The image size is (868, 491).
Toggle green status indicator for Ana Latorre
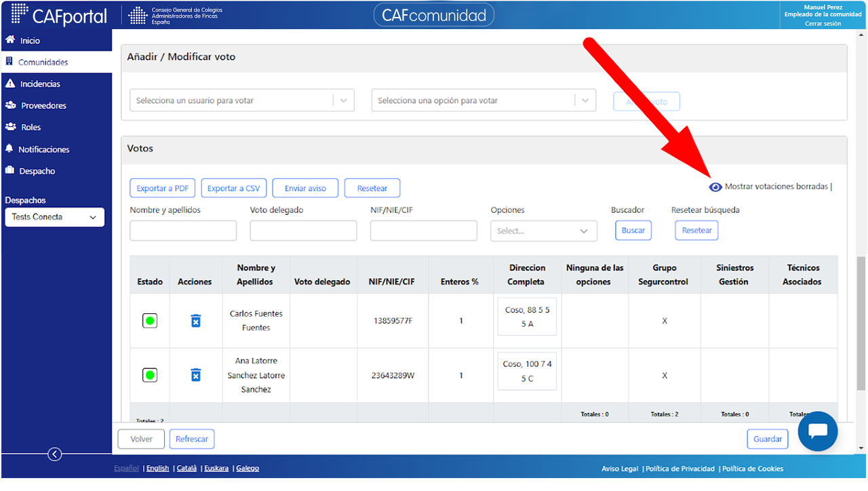[150, 374]
